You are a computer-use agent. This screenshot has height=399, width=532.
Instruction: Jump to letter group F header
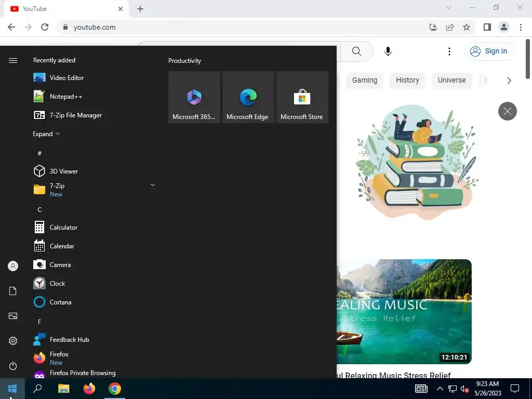(x=39, y=322)
